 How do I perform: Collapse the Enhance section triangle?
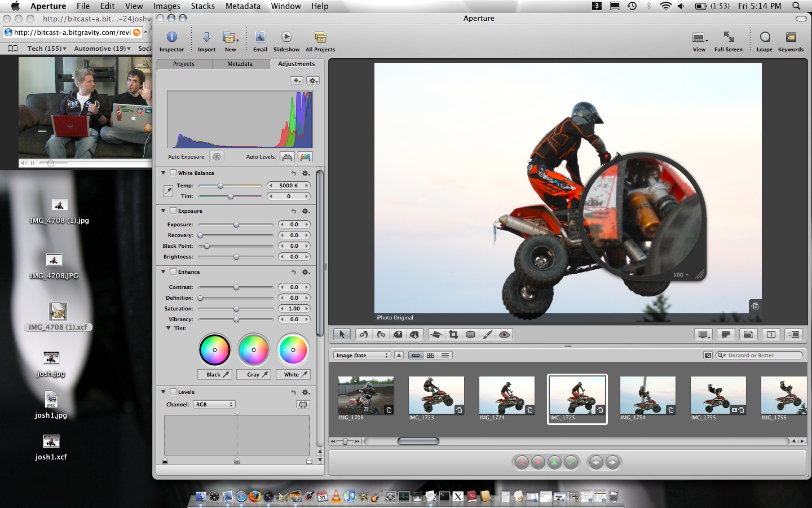pos(164,271)
